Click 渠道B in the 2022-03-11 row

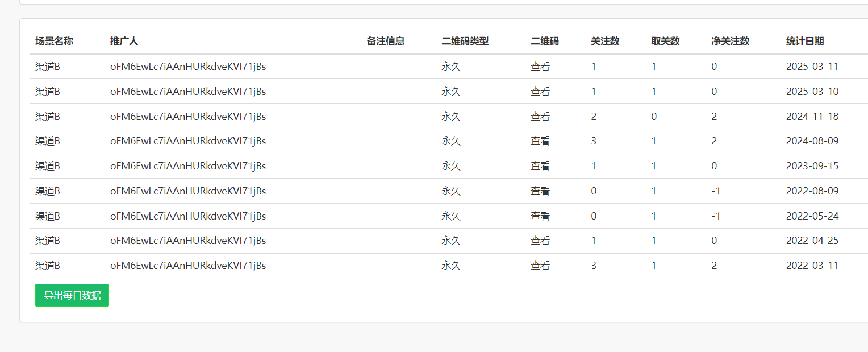click(48, 266)
